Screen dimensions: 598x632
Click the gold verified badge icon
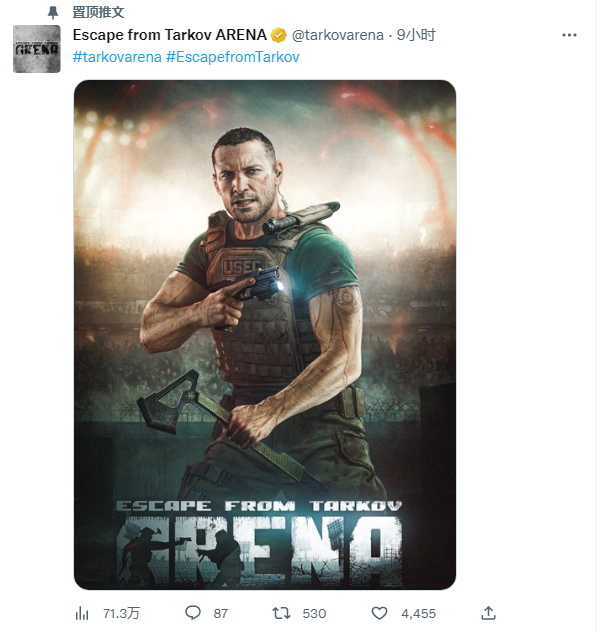tap(278, 35)
